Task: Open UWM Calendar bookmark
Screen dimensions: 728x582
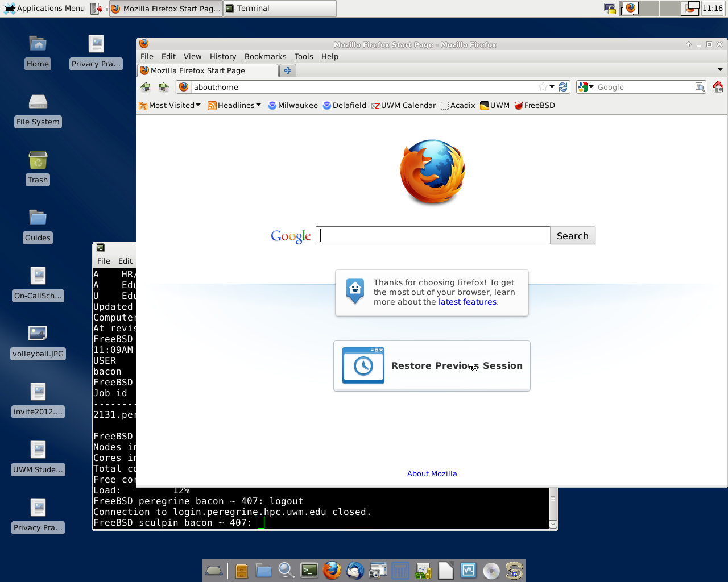Action: [x=404, y=105]
